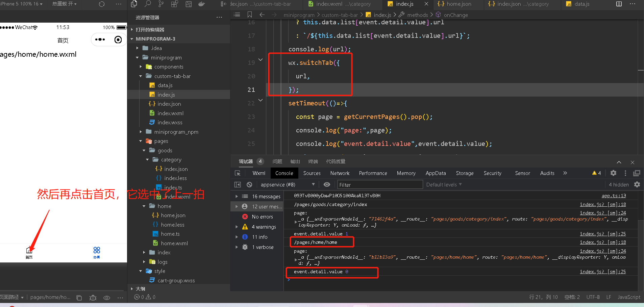Screen dimensions: 644x307
Task: Open the Default levels dropdown
Action: click(444, 184)
